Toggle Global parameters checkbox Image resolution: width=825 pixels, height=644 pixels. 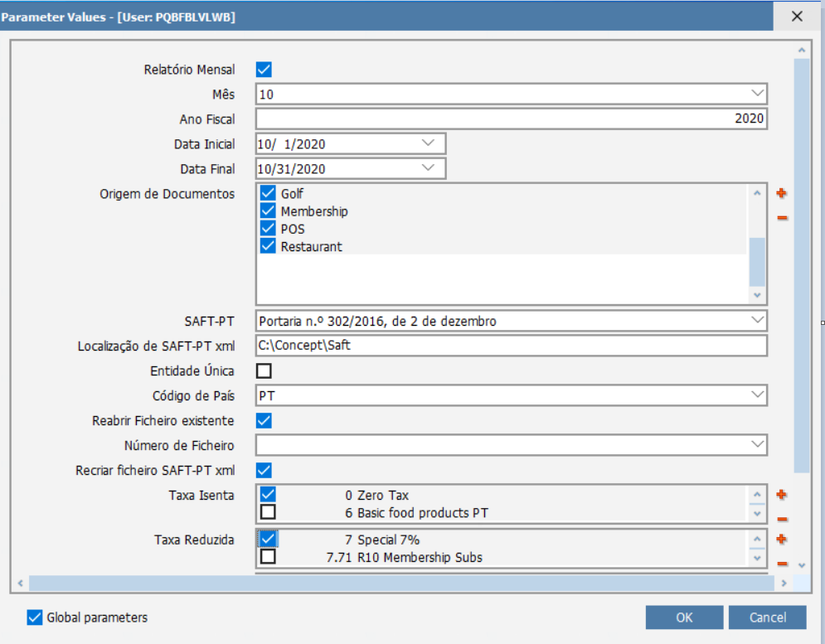pos(35,617)
